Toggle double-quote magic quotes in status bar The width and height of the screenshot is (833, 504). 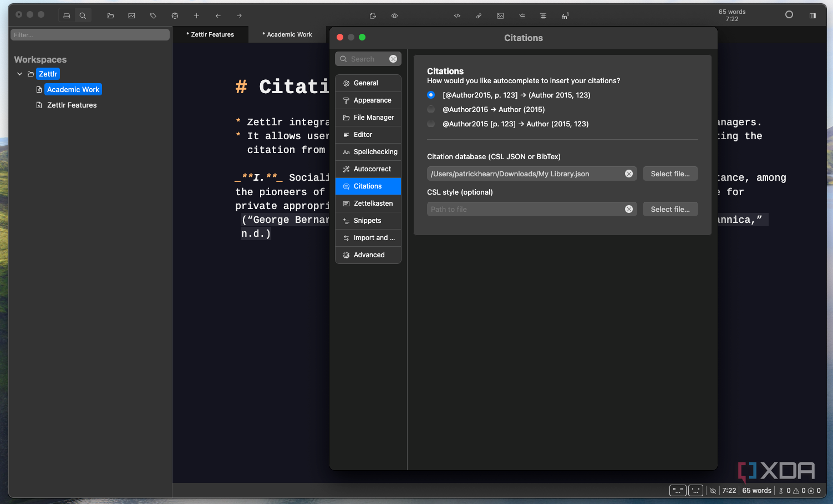point(678,491)
